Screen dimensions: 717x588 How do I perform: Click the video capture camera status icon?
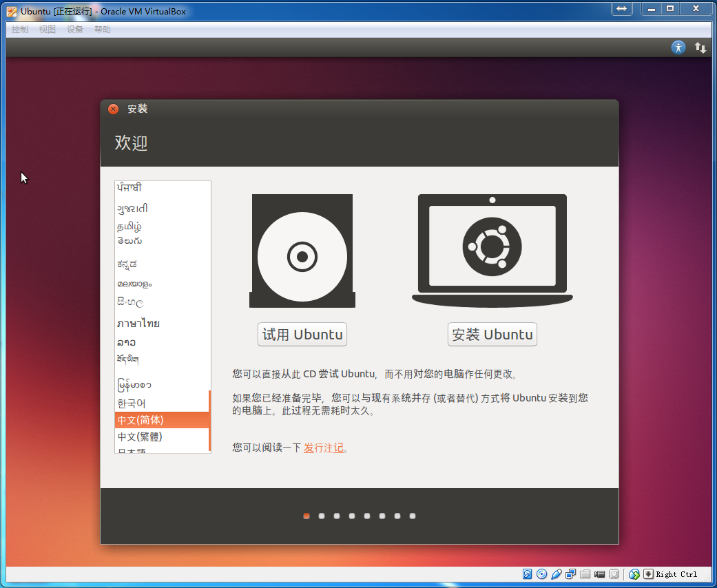click(x=599, y=574)
